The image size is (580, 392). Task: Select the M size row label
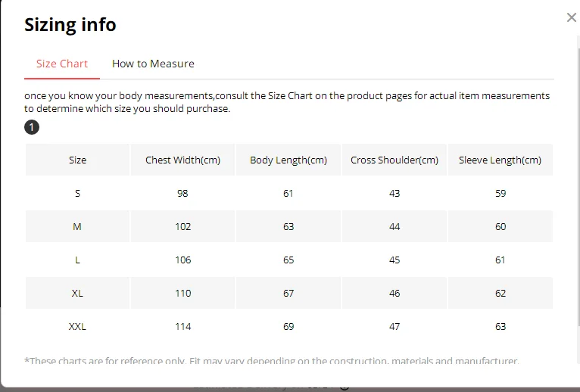77,226
